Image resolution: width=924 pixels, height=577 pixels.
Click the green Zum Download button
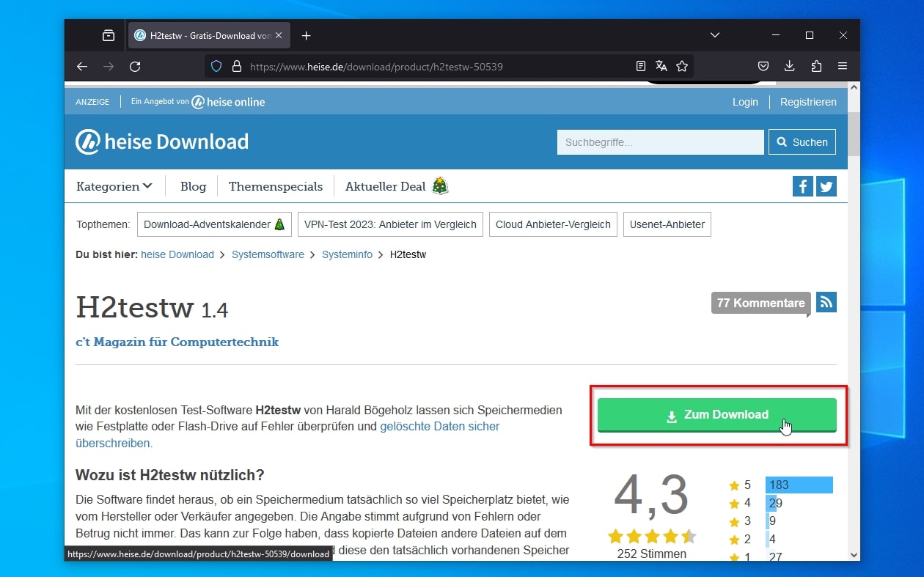pos(716,415)
